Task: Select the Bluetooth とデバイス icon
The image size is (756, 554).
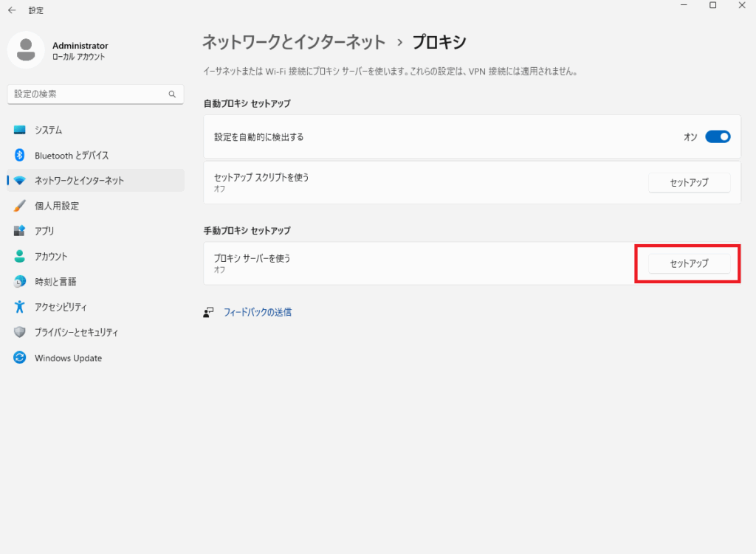Action: [x=20, y=156]
